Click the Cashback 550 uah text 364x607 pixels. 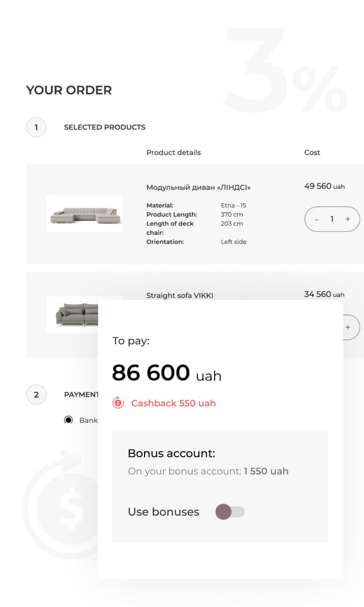(174, 403)
